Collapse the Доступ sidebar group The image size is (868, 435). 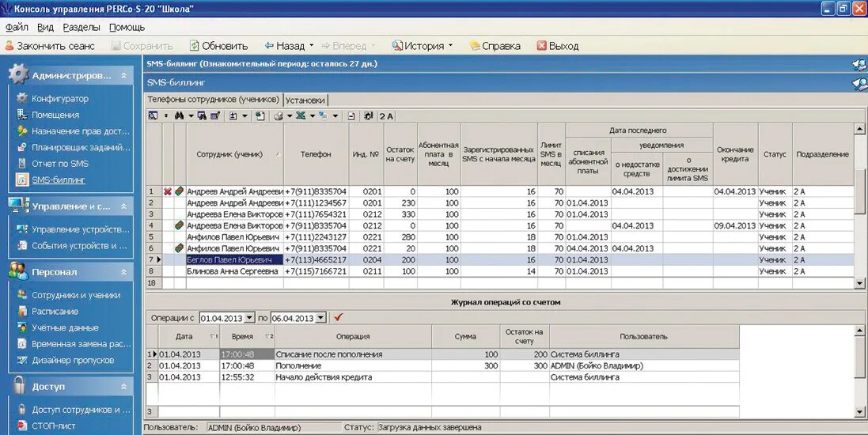(123, 387)
